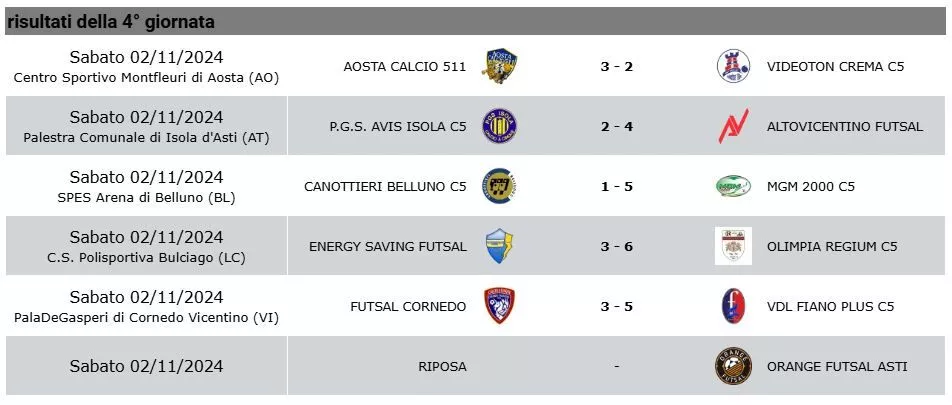The image size is (952, 405).
Task: Click the VDL Fiano Plus C5 logo
Action: point(733,306)
